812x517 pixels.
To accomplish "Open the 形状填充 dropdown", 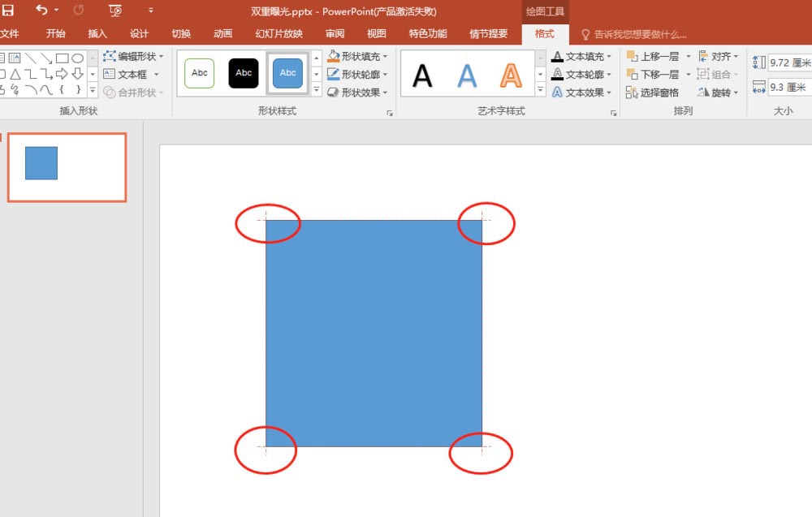I will [x=357, y=56].
